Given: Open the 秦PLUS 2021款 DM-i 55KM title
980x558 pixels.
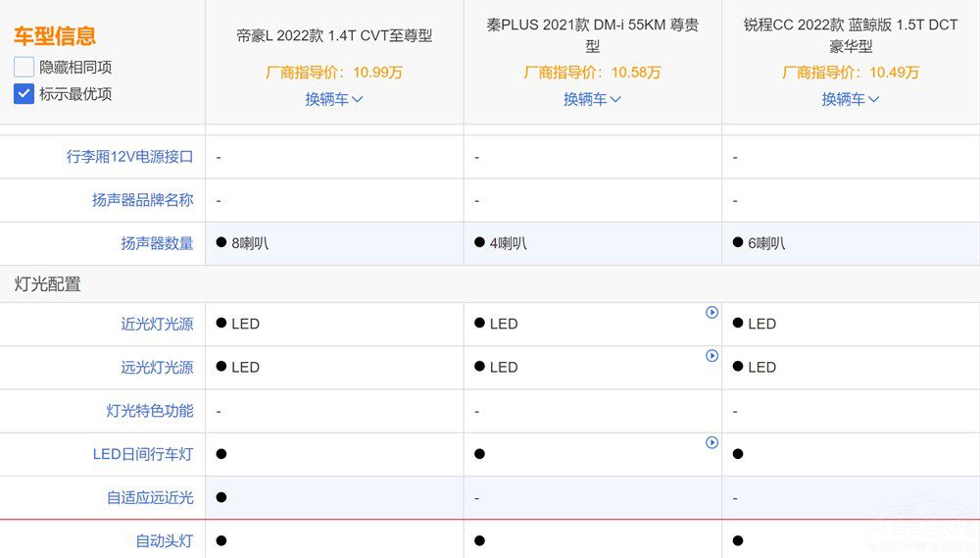Looking at the screenshot, I should [593, 35].
